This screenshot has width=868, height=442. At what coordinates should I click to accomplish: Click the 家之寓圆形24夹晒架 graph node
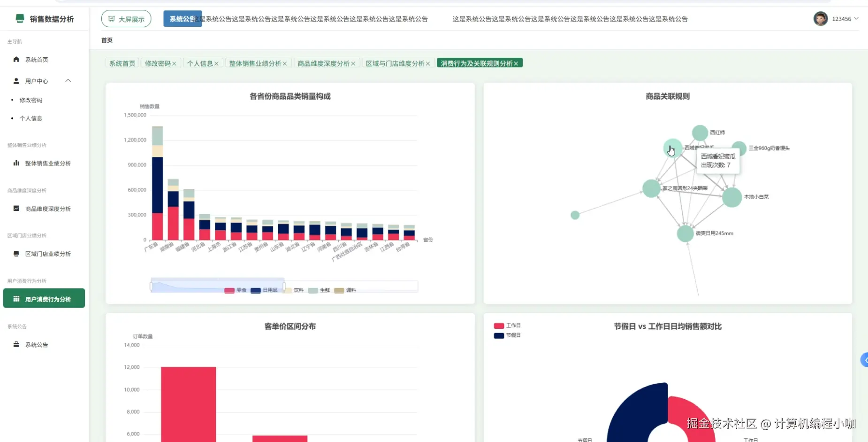click(x=651, y=188)
